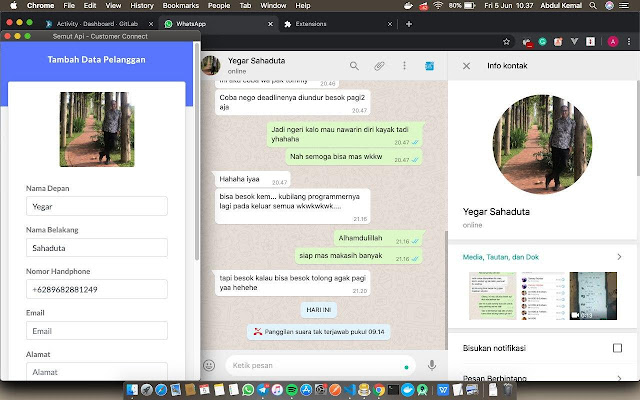Open Chrome profile avatar A

coord(612,42)
